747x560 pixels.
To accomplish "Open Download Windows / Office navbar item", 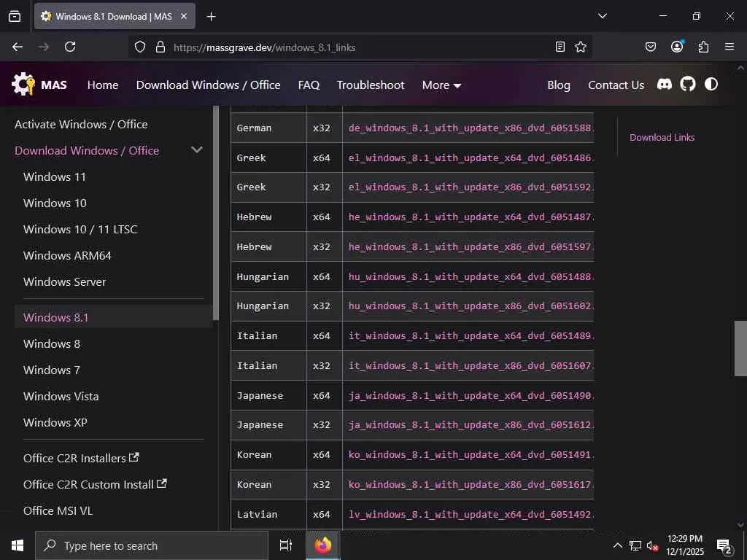I will [x=208, y=85].
